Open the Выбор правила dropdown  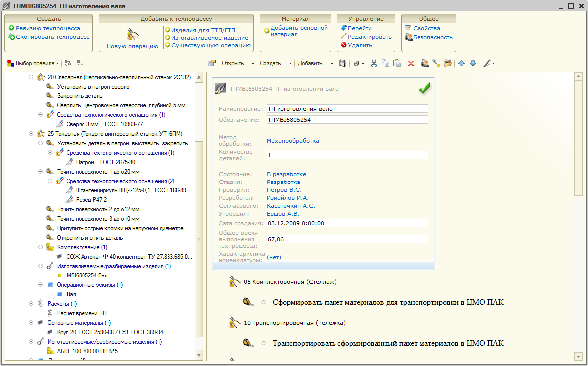[x=33, y=64]
